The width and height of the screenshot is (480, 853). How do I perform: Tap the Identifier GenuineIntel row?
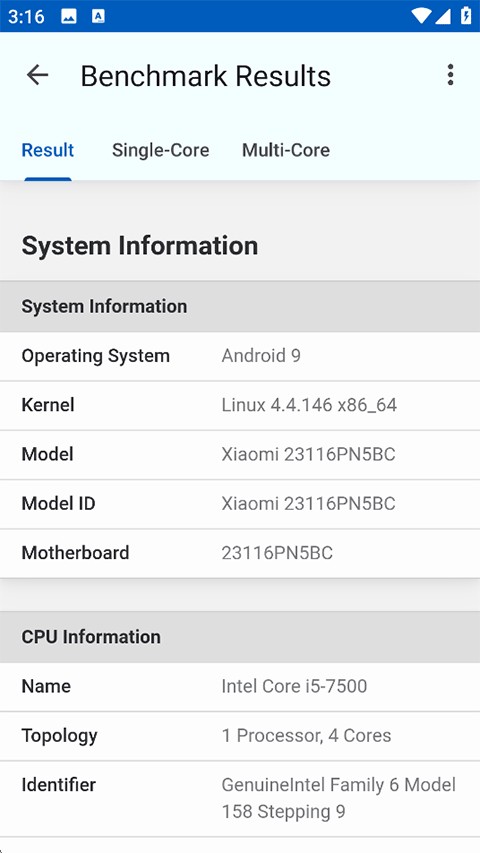coord(240,799)
